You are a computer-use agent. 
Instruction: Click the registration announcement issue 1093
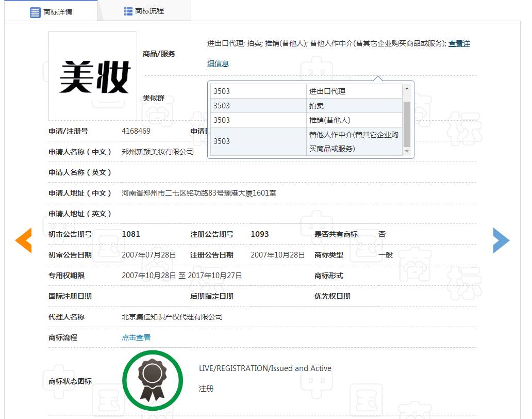(x=260, y=234)
